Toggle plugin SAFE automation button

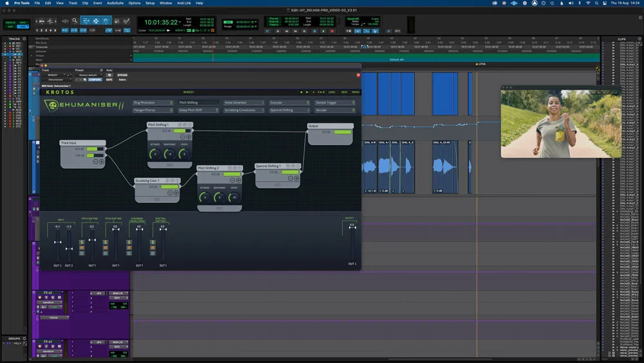109,80
